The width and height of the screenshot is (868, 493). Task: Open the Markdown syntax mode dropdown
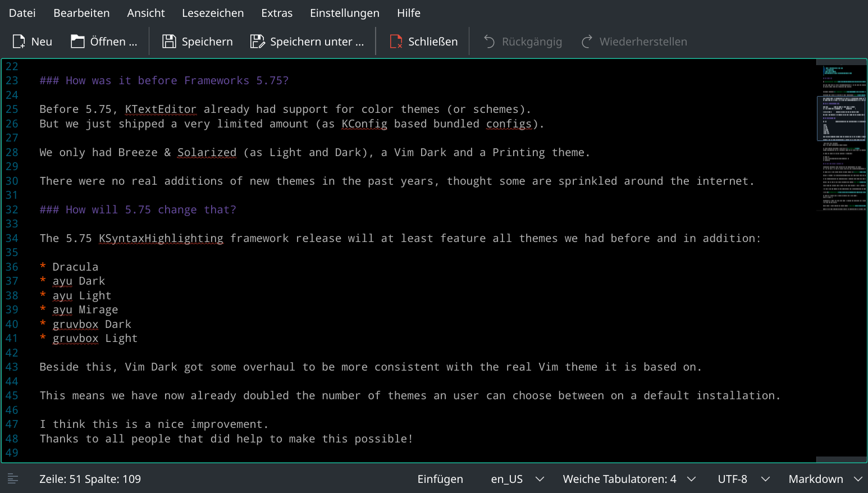pos(816,479)
